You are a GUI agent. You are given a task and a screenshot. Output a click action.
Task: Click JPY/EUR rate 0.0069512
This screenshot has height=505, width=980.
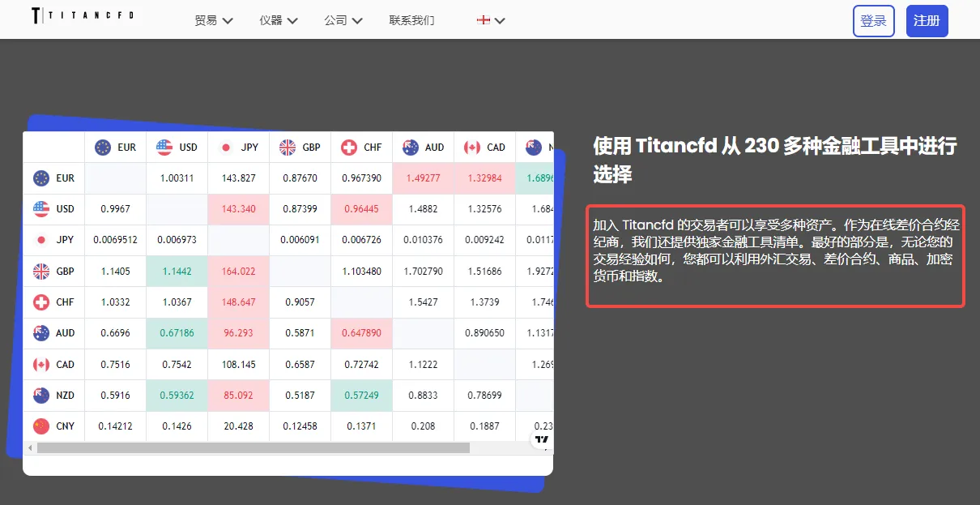[x=115, y=240]
